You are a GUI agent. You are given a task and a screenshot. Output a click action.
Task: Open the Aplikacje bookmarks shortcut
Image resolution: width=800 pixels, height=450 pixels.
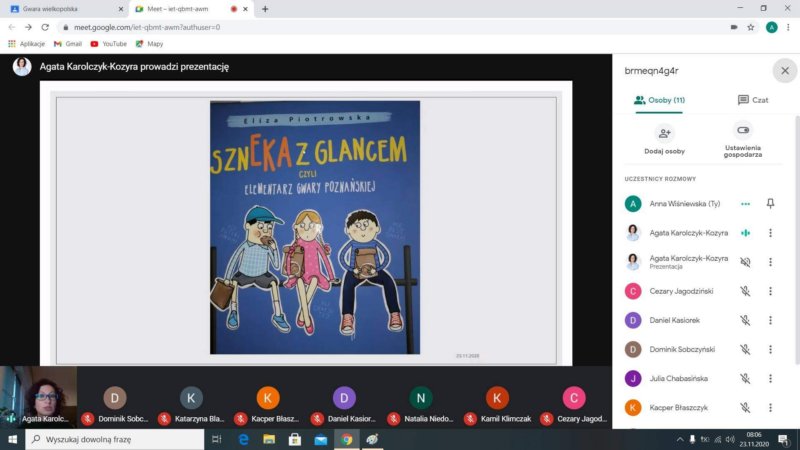pyautogui.click(x=27, y=44)
